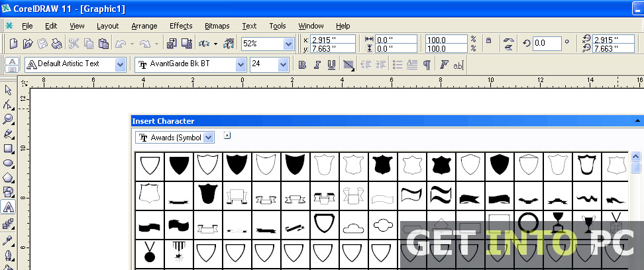Open the zoom level 52% dropdown
Image resolution: width=644 pixels, height=270 pixels.
[288, 44]
